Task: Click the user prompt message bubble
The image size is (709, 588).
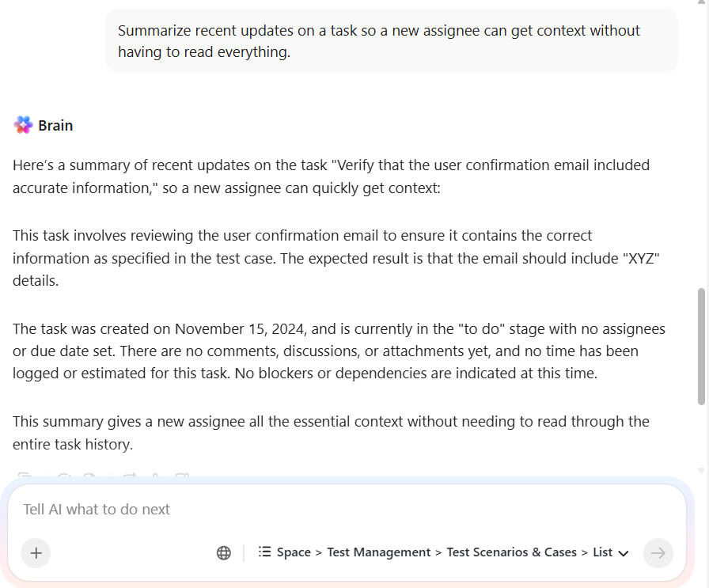Action: click(391, 41)
